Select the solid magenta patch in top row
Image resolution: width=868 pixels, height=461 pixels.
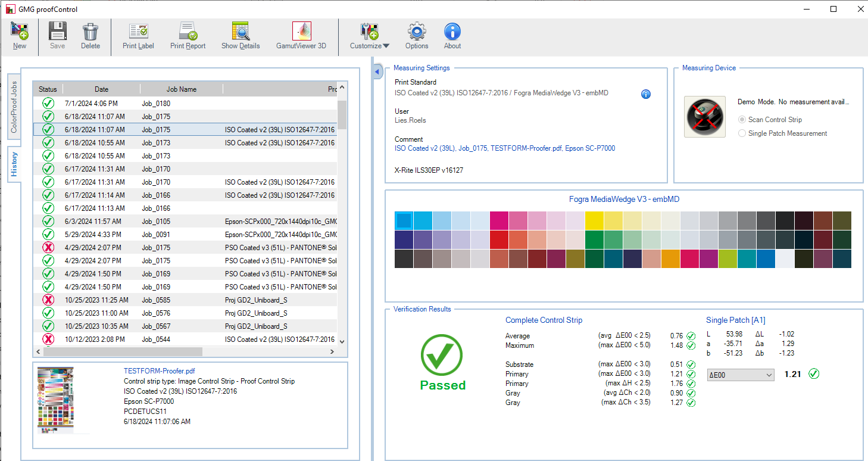click(x=499, y=220)
